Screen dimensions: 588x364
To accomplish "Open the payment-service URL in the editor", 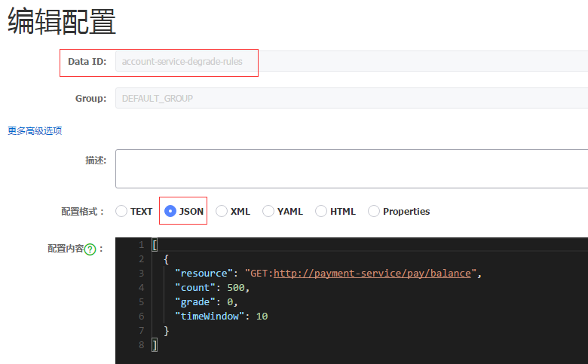I will (x=372, y=274).
